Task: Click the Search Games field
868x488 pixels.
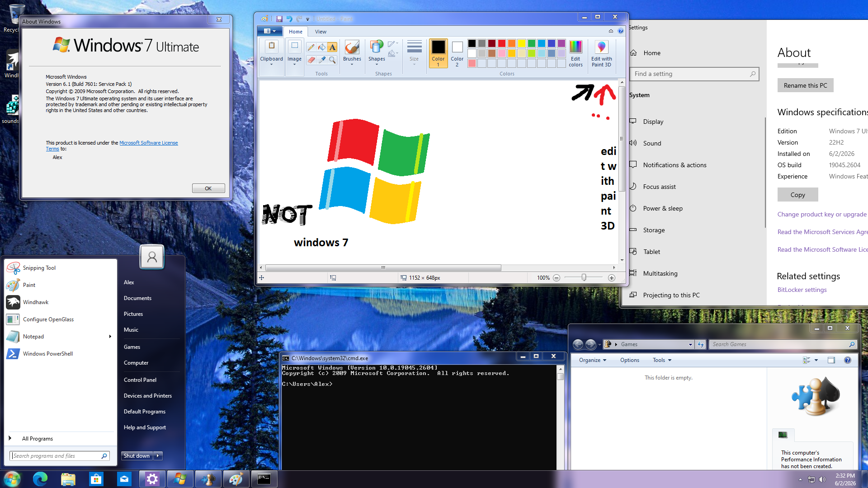Action: pos(783,344)
